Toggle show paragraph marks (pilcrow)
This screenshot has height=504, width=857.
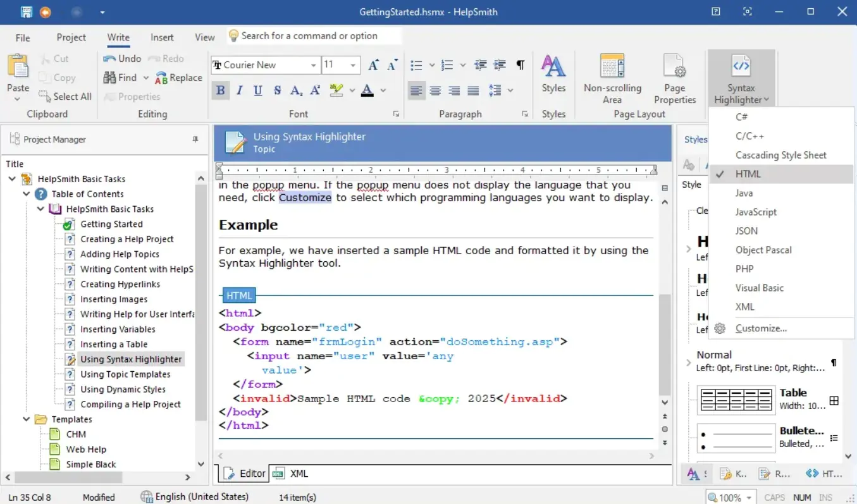(520, 65)
